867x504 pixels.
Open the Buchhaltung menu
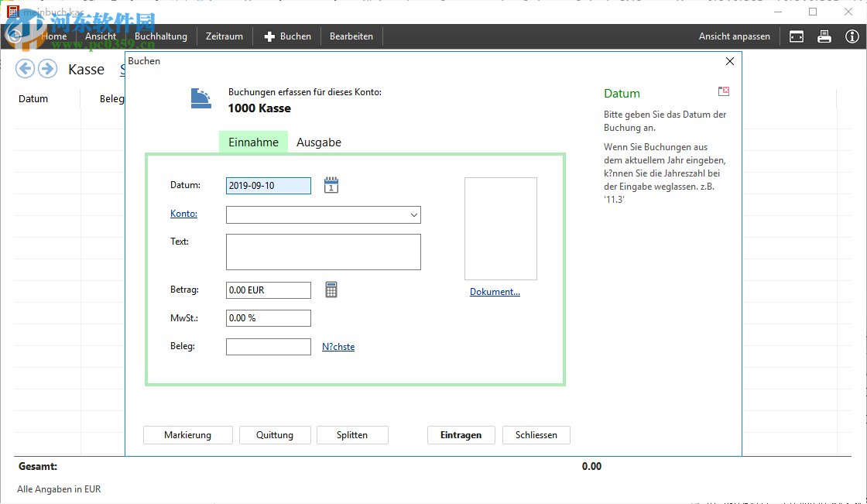(x=161, y=36)
